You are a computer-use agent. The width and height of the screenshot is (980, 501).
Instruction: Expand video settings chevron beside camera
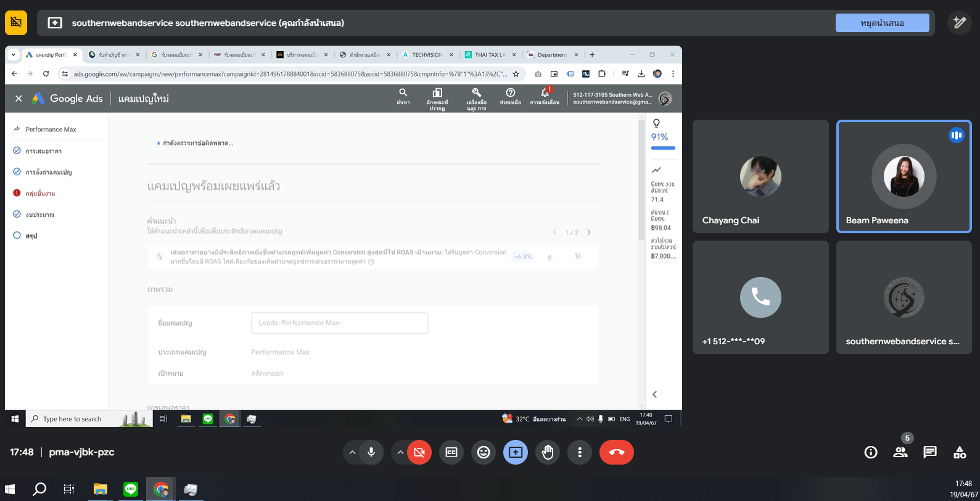pos(400,452)
